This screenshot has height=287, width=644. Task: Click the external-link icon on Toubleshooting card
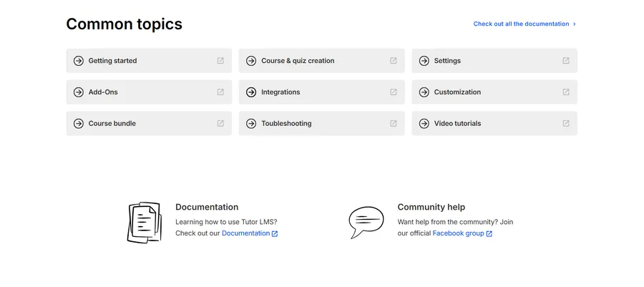[x=394, y=123]
